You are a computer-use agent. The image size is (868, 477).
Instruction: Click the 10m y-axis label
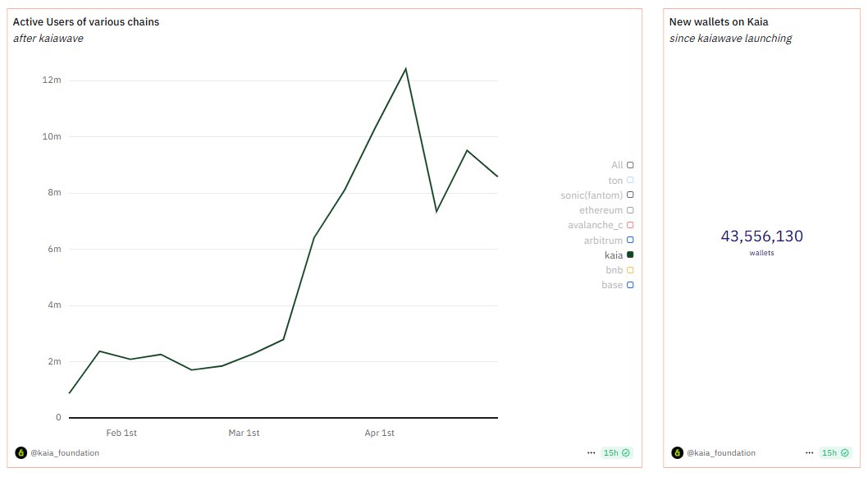point(52,136)
